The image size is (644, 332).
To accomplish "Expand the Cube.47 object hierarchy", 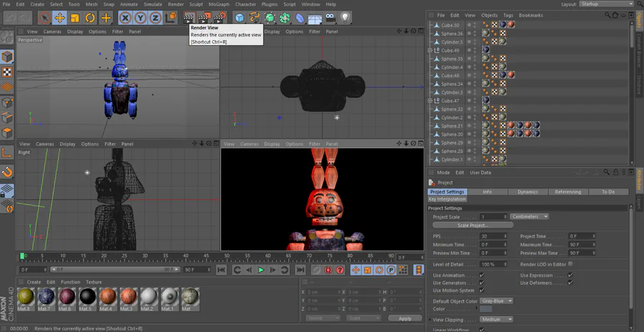I will pyautogui.click(x=430, y=101).
